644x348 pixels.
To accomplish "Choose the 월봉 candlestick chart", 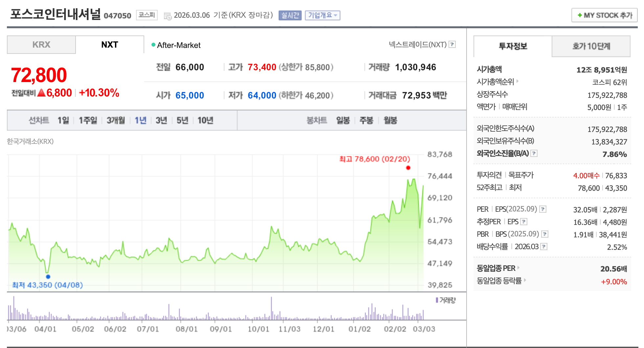I will [x=390, y=120].
